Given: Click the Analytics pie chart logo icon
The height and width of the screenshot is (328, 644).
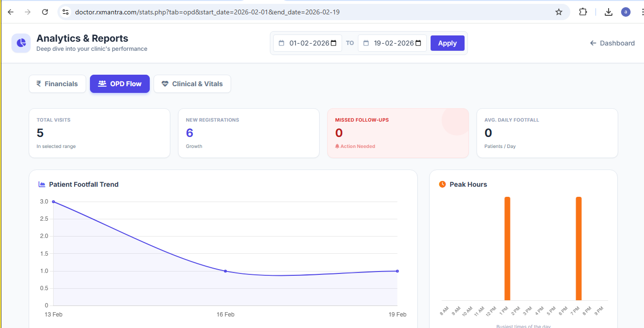Looking at the screenshot, I should coord(21,43).
